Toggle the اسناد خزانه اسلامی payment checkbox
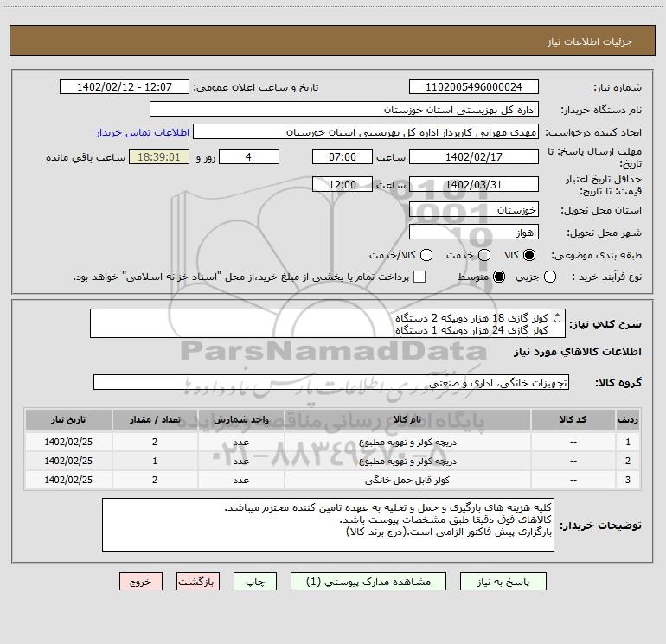666x644 pixels. (x=419, y=277)
